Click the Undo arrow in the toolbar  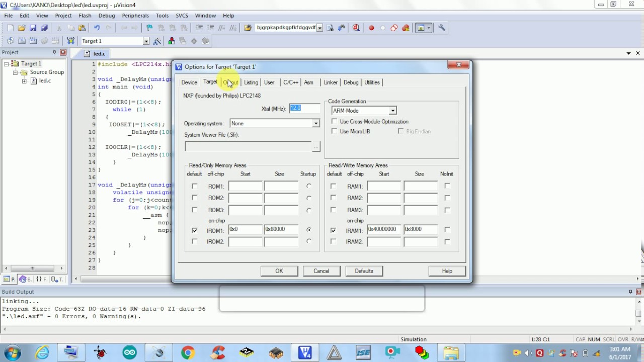pos(97,28)
